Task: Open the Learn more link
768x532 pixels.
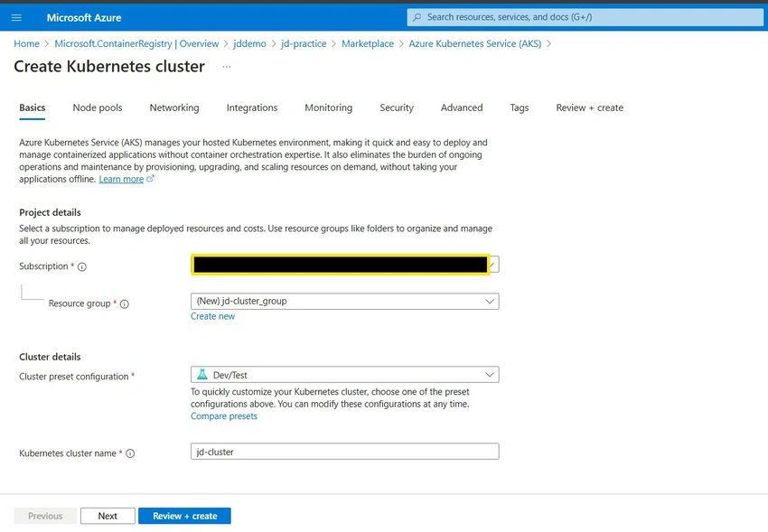Action: [x=121, y=179]
